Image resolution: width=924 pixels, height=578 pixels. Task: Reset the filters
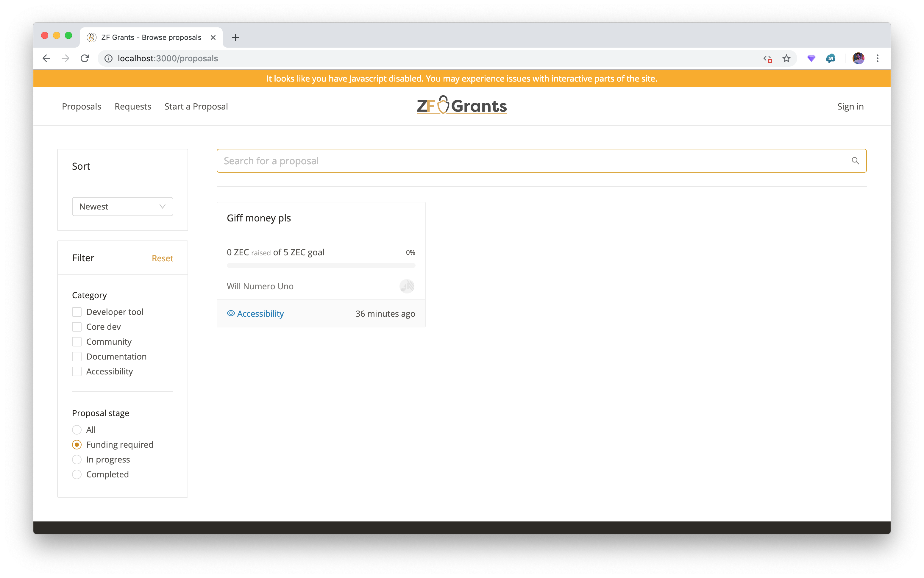pos(162,258)
